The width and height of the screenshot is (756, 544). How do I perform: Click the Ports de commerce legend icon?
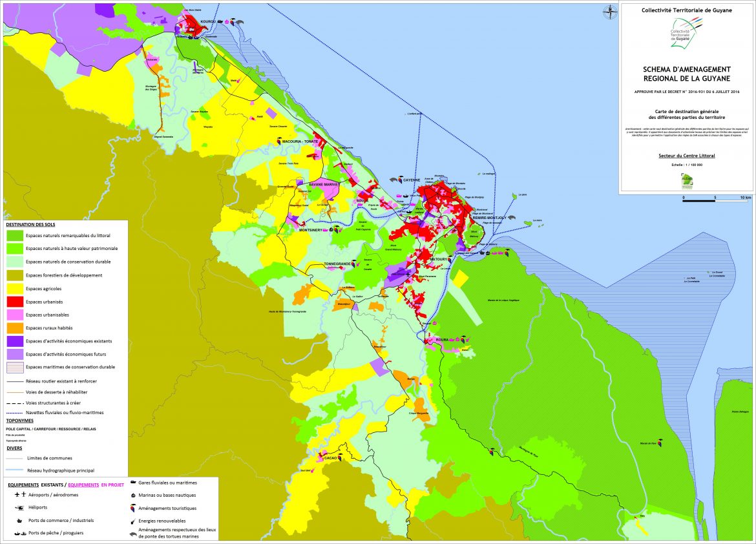[x=20, y=520]
